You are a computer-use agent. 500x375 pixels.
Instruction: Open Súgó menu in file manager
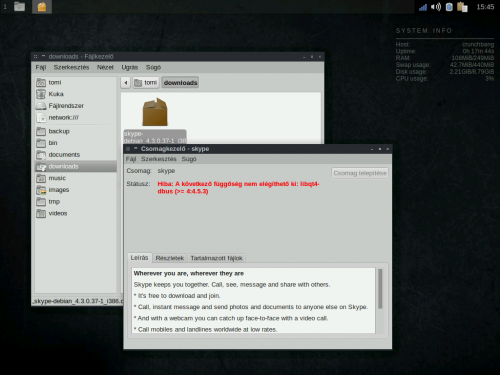coord(153,67)
